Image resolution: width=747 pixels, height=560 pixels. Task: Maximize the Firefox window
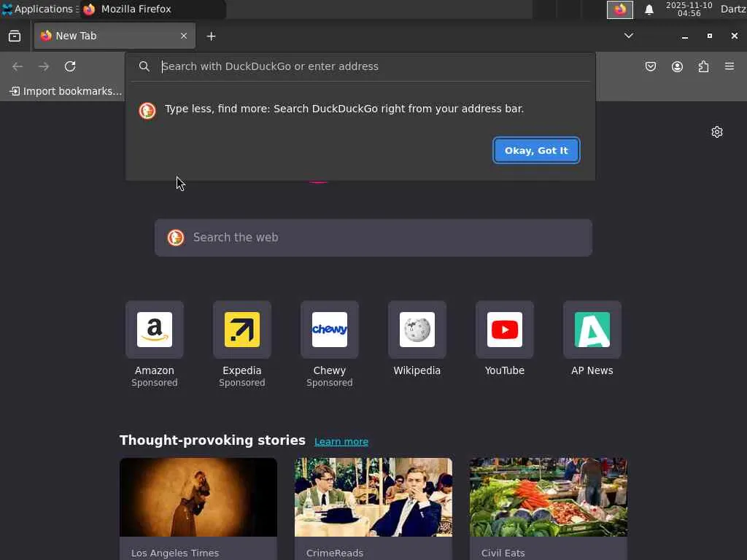pos(709,36)
